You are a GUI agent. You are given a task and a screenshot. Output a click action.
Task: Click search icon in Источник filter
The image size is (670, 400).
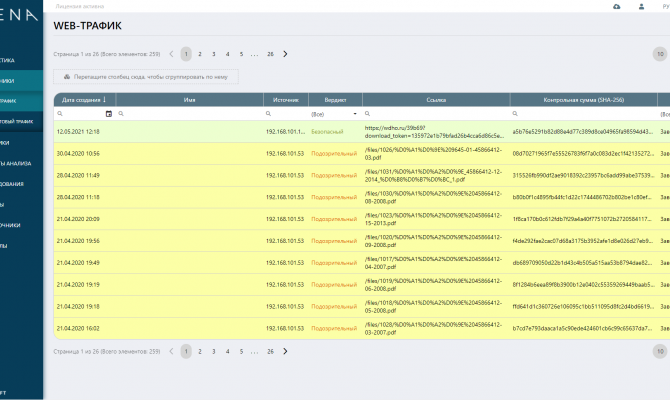click(269, 114)
